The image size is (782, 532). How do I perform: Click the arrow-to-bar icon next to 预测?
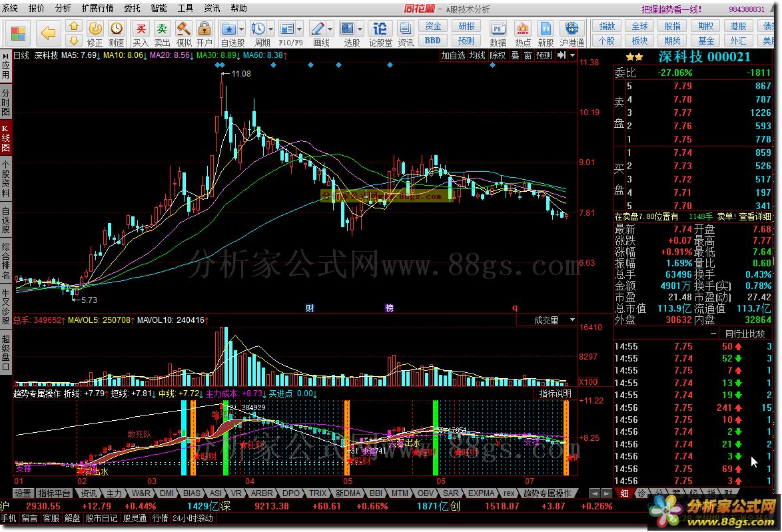[562, 55]
